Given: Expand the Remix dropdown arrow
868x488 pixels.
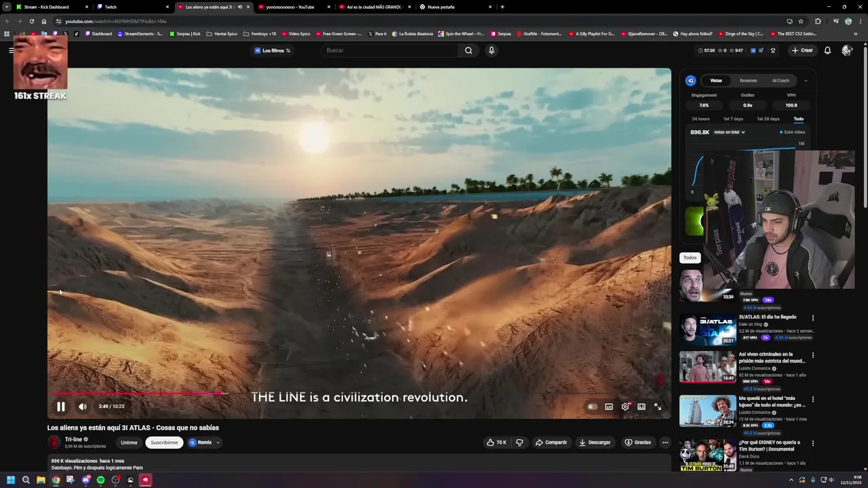Looking at the screenshot, I should (218, 443).
